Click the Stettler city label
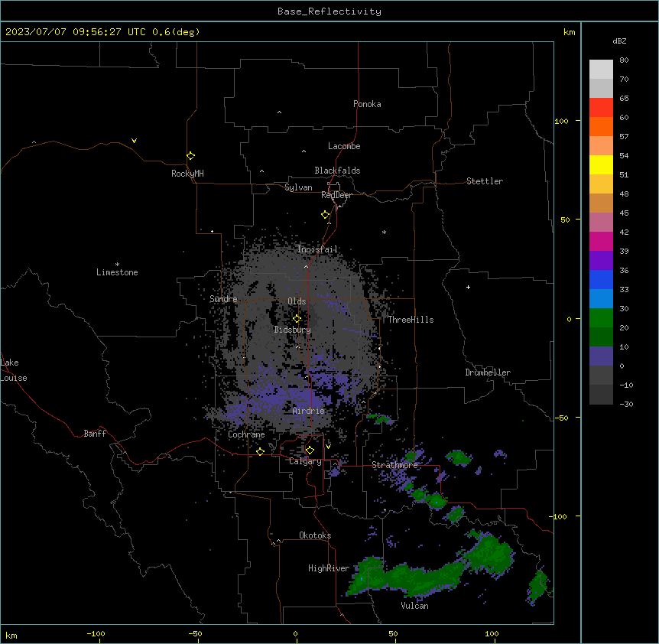The height and width of the screenshot is (644, 659). click(x=485, y=181)
